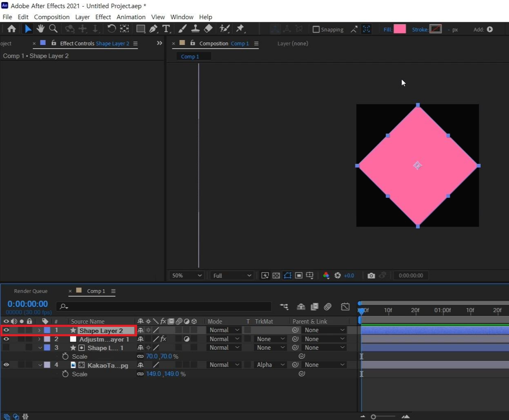The width and height of the screenshot is (509, 420).
Task: Click the region of interest icon
Action: [x=299, y=275]
